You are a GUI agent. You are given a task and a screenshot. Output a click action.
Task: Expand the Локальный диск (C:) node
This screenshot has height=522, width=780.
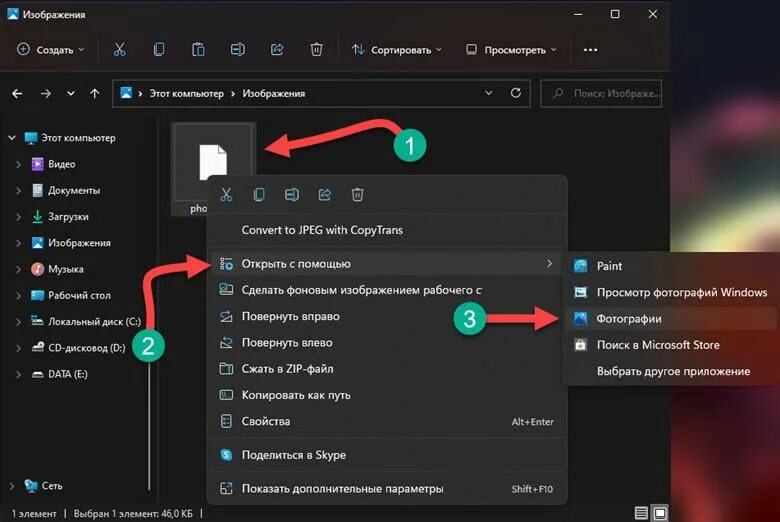tap(18, 321)
